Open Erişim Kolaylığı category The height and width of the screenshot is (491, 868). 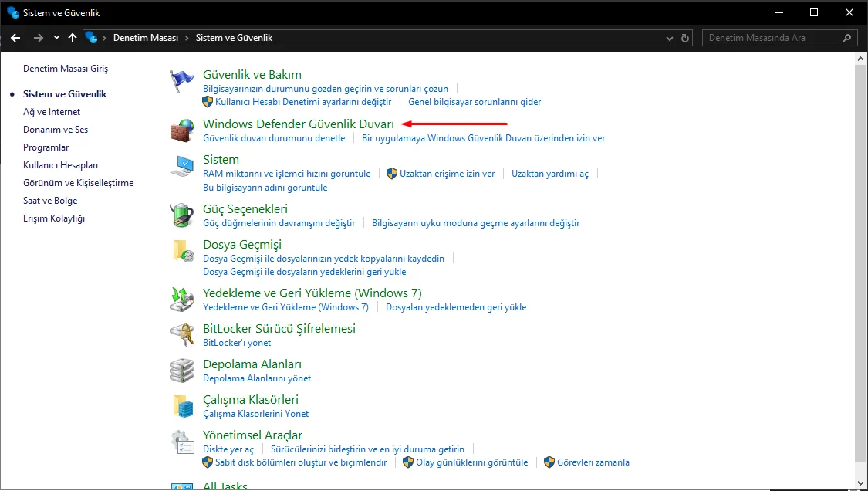(54, 218)
